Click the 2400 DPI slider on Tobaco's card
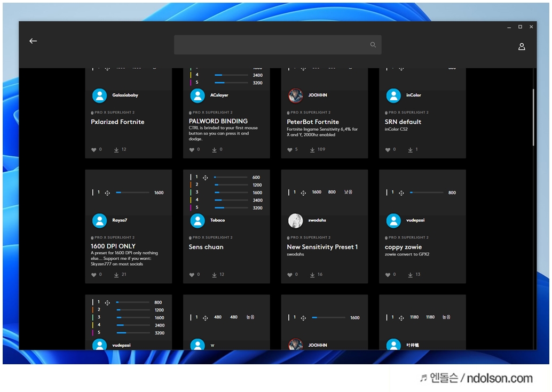 click(x=231, y=200)
